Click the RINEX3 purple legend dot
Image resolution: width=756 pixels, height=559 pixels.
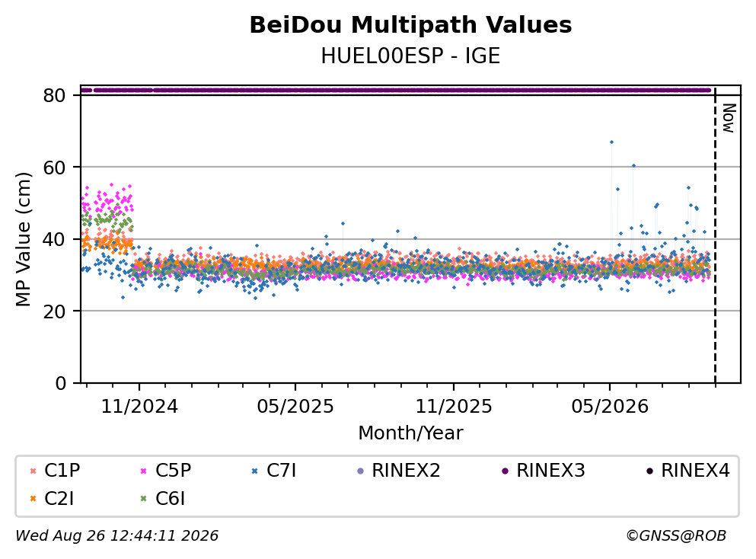point(505,471)
